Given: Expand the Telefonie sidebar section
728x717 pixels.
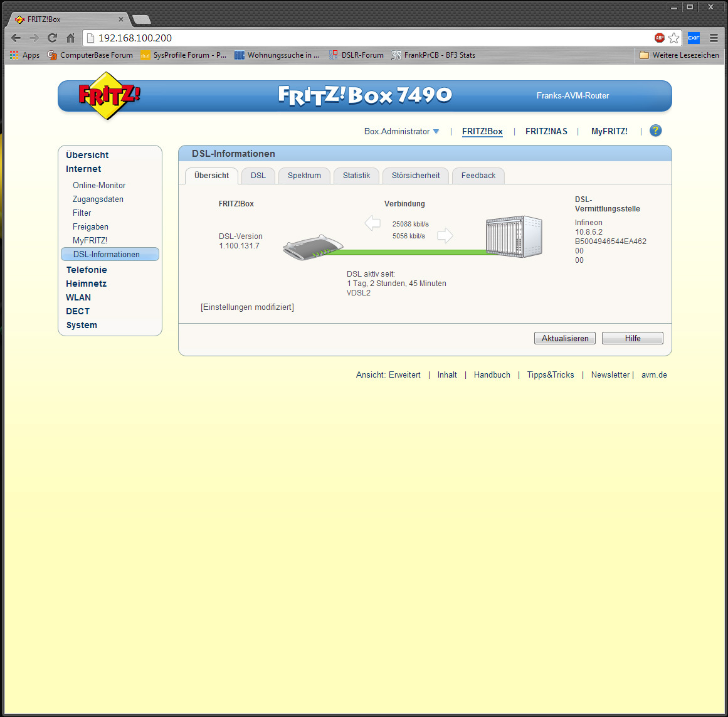Looking at the screenshot, I should click(87, 270).
